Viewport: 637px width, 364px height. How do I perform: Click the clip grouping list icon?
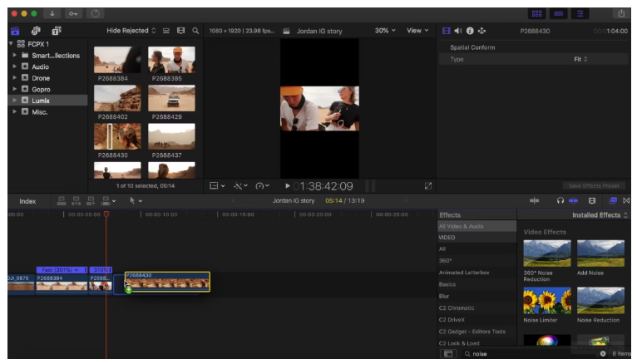point(166,31)
